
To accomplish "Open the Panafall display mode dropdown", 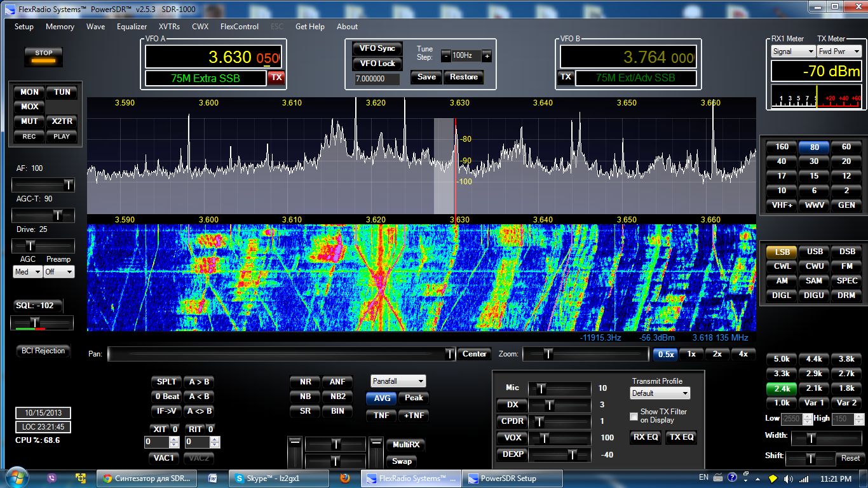I will click(x=398, y=381).
